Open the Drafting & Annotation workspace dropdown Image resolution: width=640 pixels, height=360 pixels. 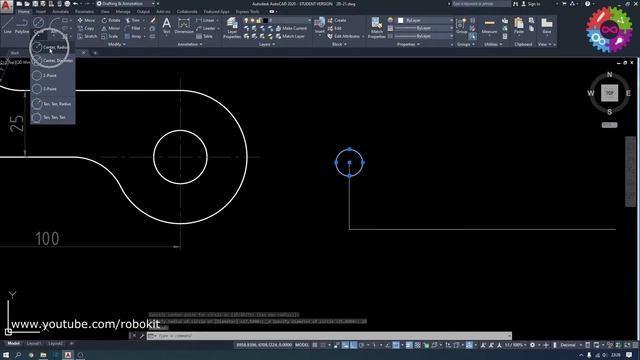pyautogui.click(x=127, y=4)
